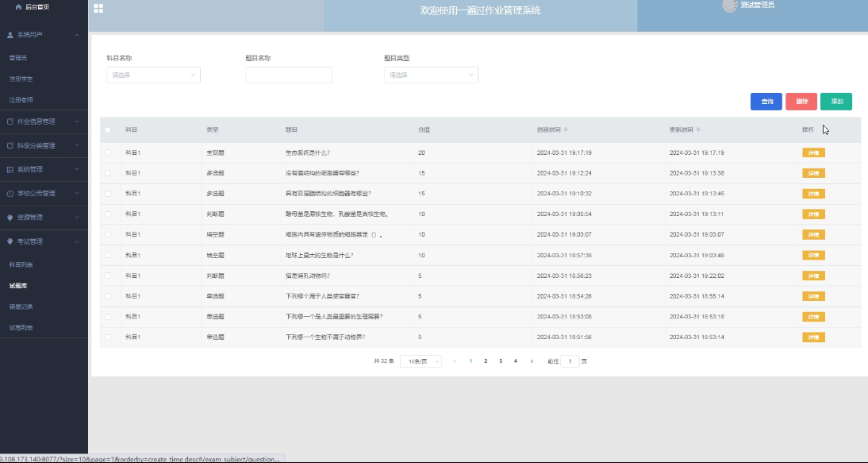Open the 题目类型 dropdown
The height and width of the screenshot is (463, 868).
(x=431, y=75)
